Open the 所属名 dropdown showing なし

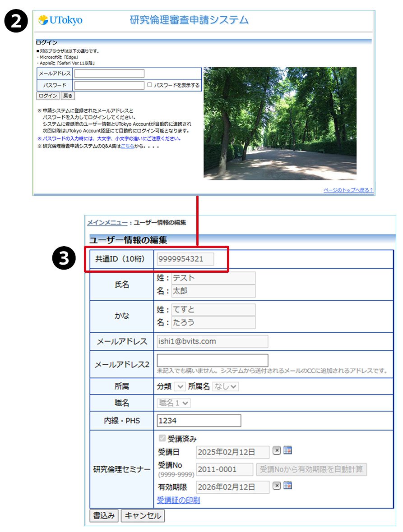point(226,386)
